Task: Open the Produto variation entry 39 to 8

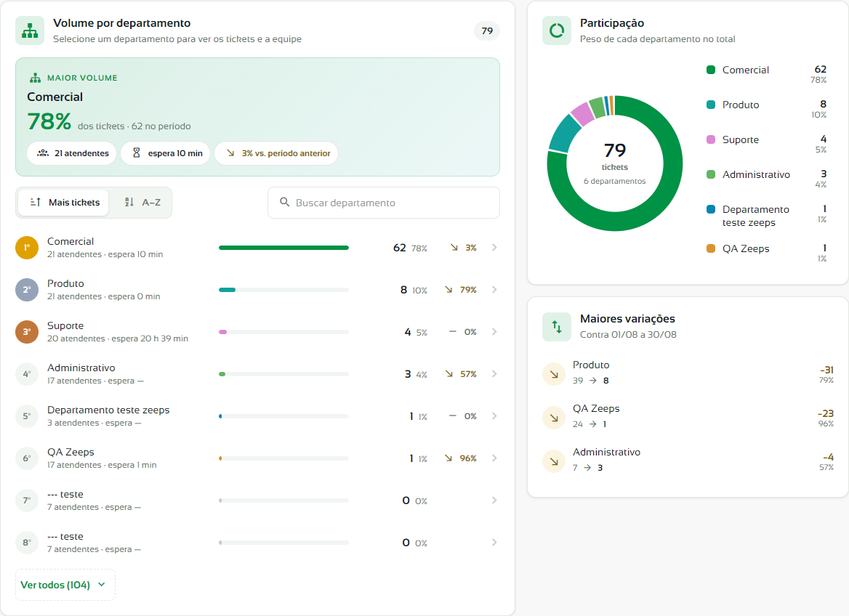Action: point(688,373)
